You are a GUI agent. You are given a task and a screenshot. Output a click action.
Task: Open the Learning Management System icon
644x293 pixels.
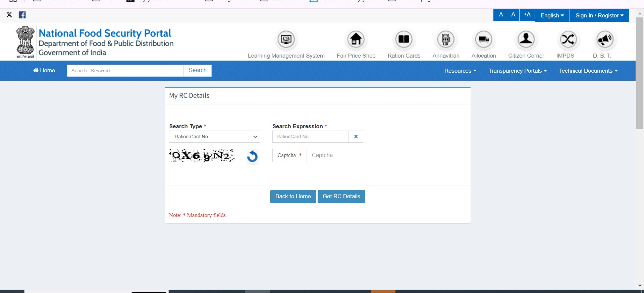[286, 40]
